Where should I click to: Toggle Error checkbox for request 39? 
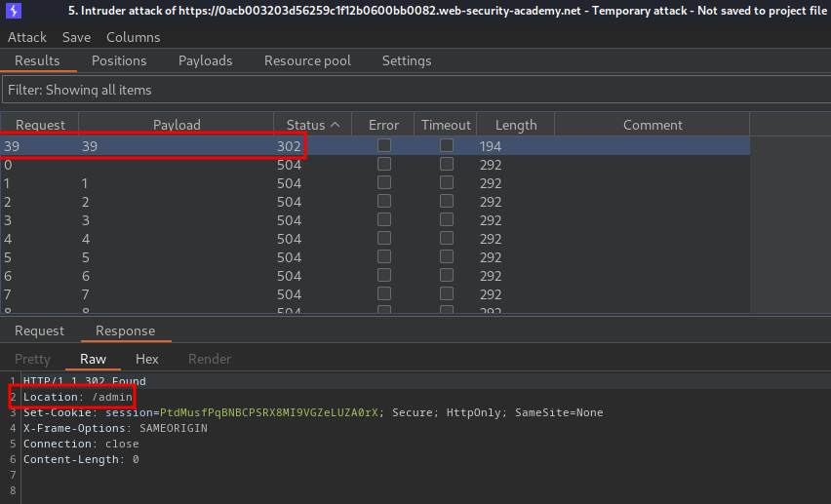pyautogui.click(x=384, y=145)
